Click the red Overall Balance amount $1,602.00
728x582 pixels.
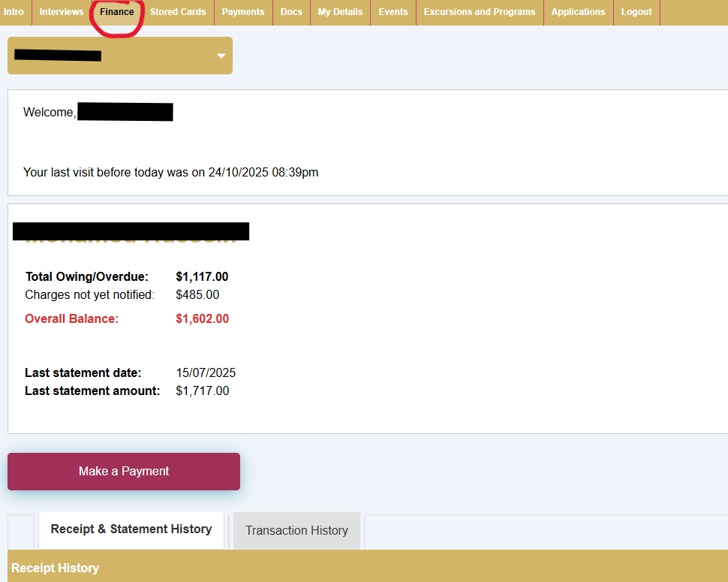(203, 319)
